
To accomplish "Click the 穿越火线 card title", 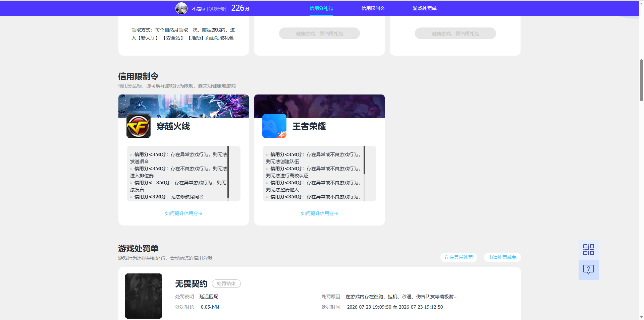I will (173, 126).
